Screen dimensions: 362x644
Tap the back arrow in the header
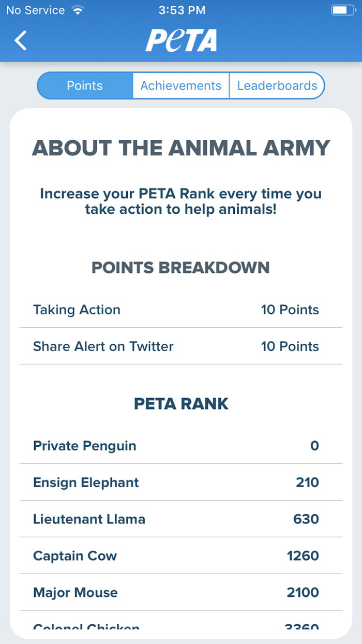click(20, 40)
